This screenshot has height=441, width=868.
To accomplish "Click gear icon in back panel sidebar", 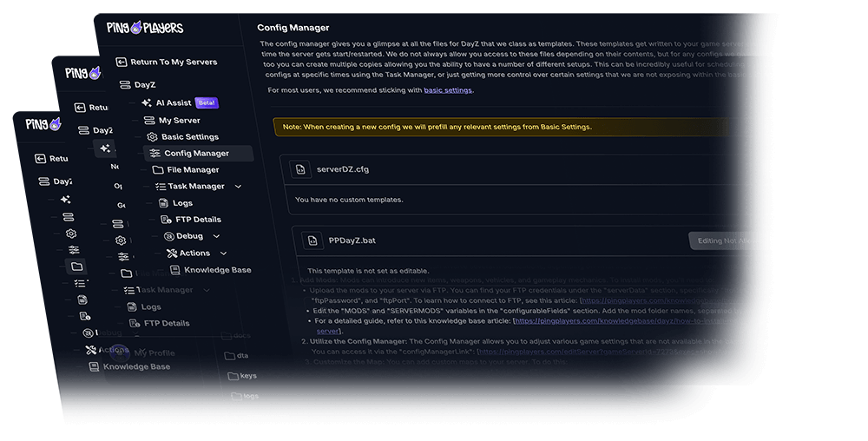I will (71, 234).
